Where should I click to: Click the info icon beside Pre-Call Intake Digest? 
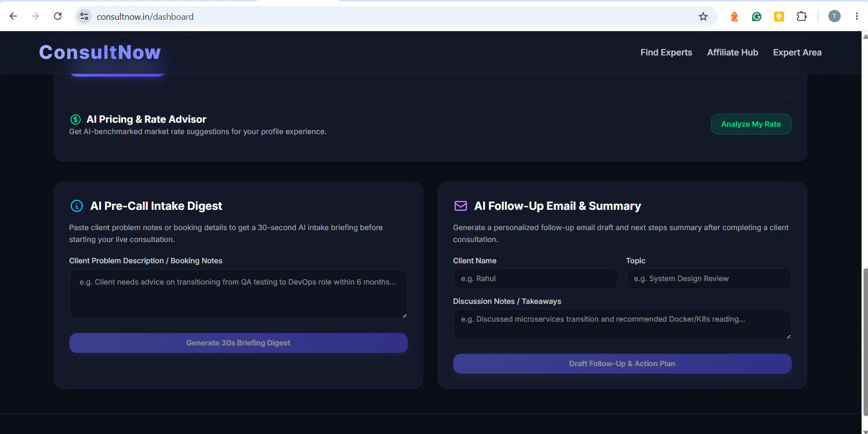pyautogui.click(x=77, y=206)
